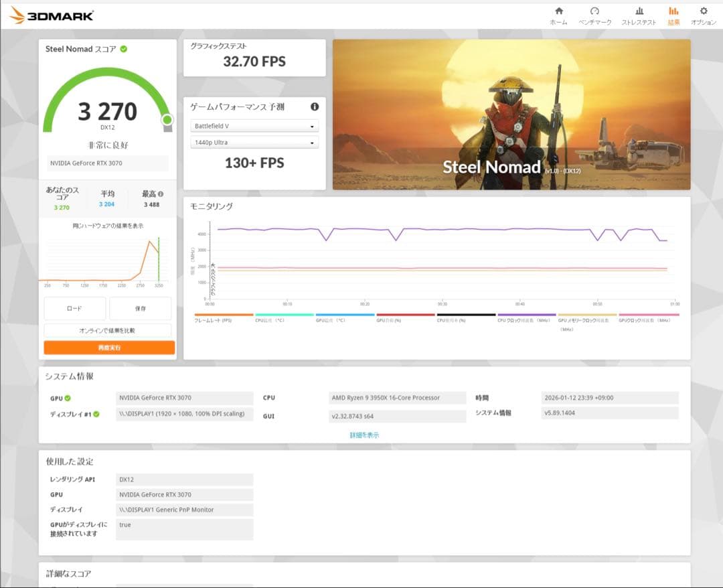Open the 詳細を表示 link in system info
723x588 pixels.
tap(364, 435)
